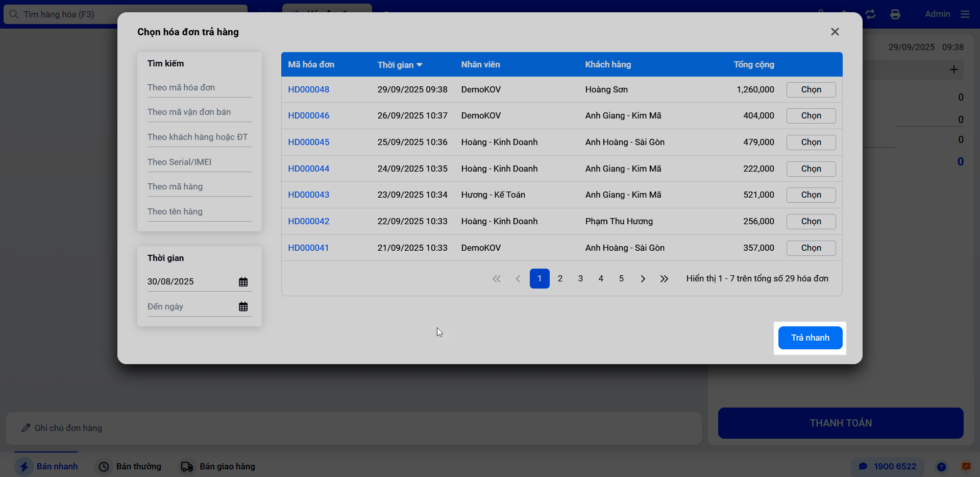Click the help question mark icon

pyautogui.click(x=941, y=467)
